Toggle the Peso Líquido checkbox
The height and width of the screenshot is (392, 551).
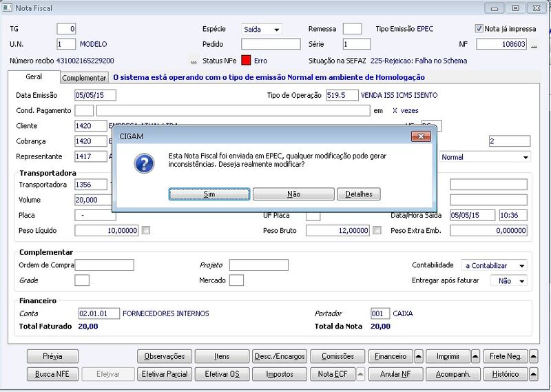[x=146, y=230]
